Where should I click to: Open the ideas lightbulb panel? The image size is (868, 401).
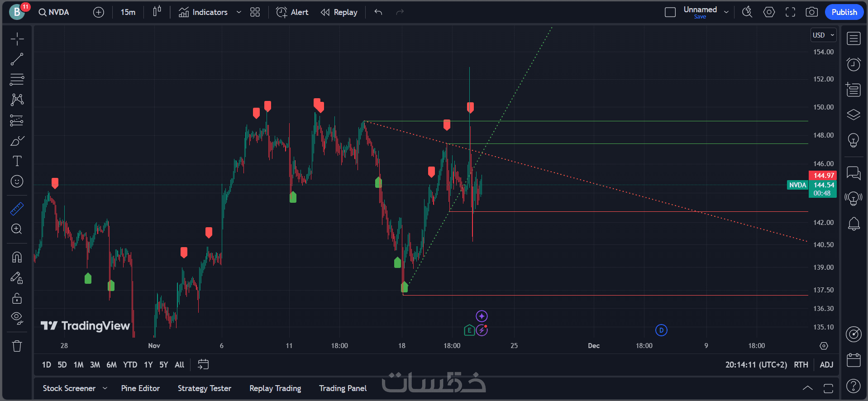click(x=854, y=140)
